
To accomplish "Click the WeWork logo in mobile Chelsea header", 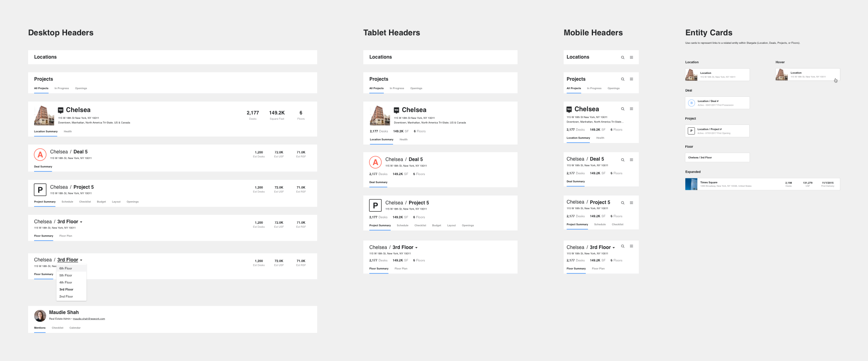I will point(569,109).
